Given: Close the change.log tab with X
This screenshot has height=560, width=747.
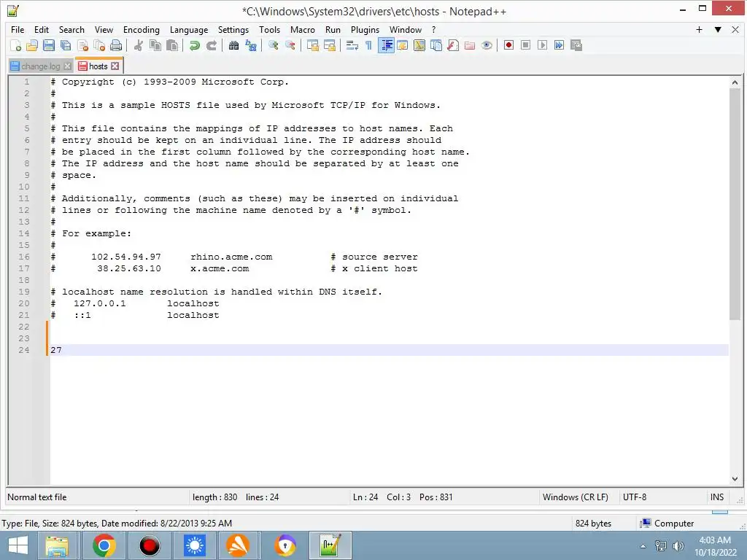Looking at the screenshot, I should (x=68, y=66).
